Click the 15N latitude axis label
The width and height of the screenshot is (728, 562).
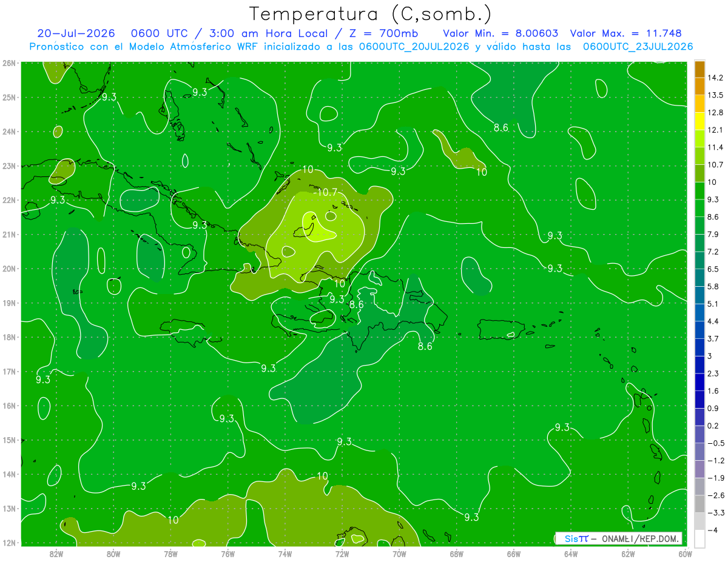[x=8, y=440]
